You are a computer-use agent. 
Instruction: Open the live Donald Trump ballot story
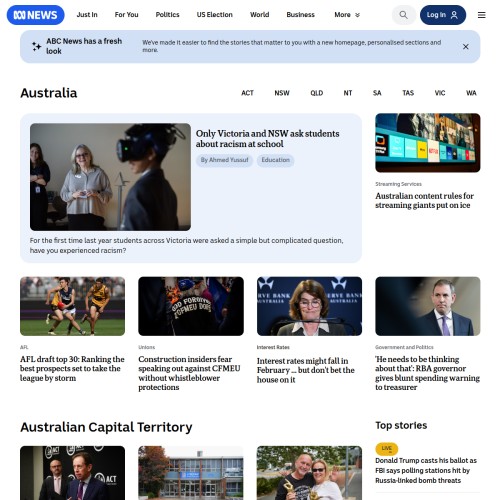426,470
